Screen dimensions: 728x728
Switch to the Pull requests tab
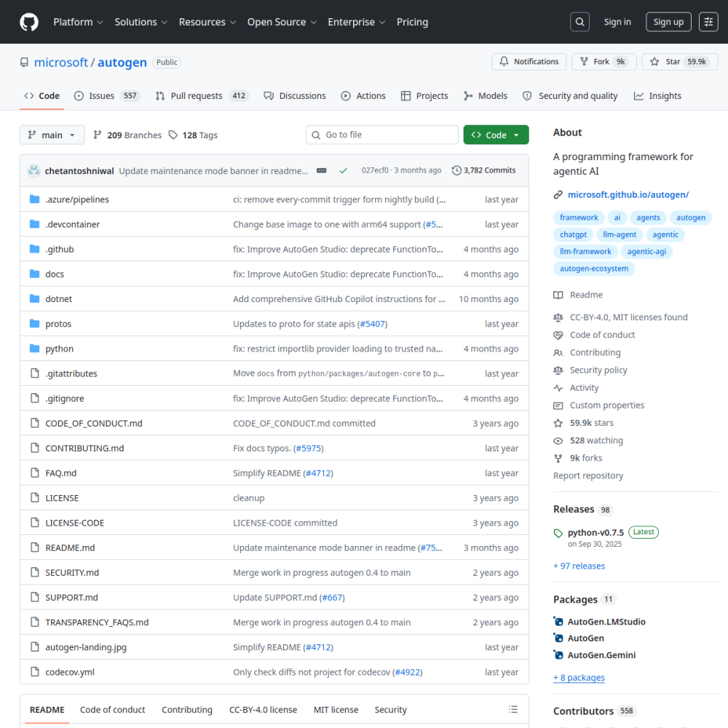(202, 95)
